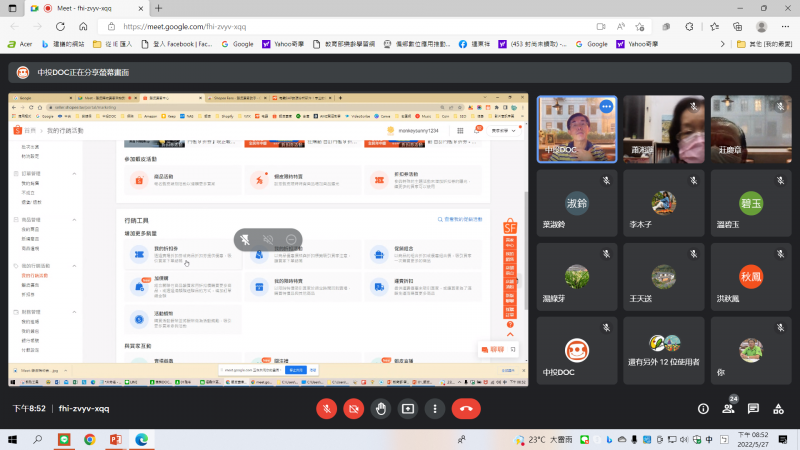This screenshot has height=450, width=800.
Task: Click the shared screen presentation area
Action: [x=268, y=239]
